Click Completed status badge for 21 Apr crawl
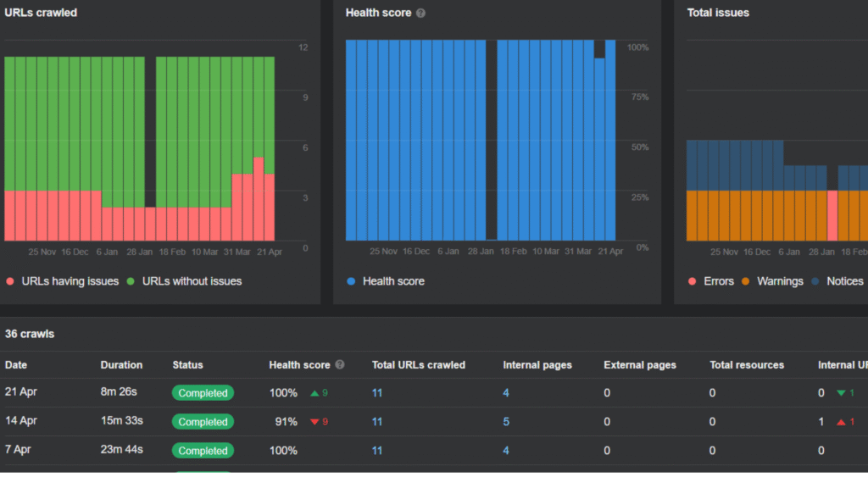This screenshot has height=488, width=868. tap(203, 393)
